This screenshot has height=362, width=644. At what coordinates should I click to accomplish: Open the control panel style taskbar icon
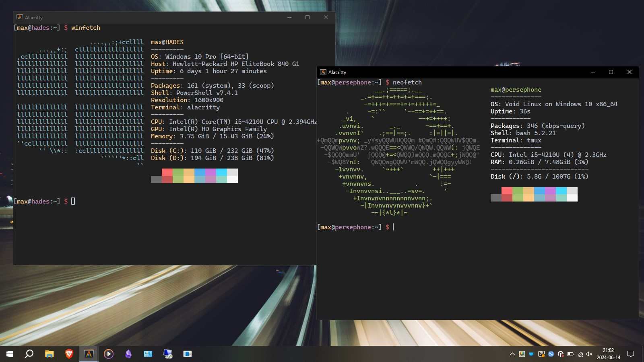point(148,354)
